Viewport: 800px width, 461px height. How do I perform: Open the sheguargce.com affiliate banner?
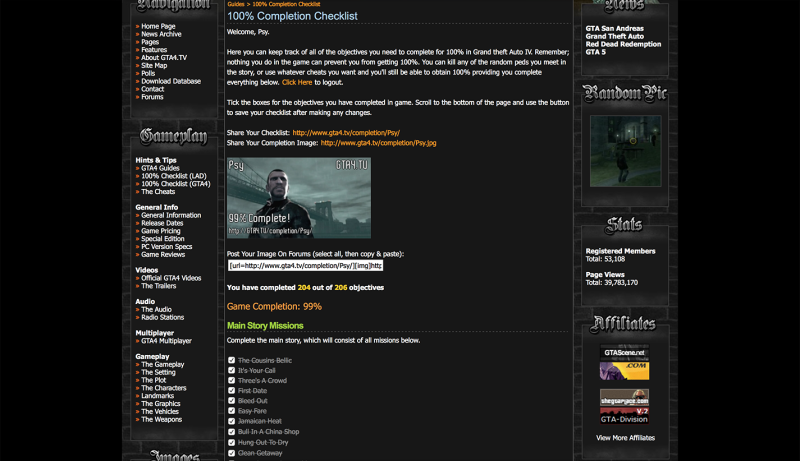point(624,397)
